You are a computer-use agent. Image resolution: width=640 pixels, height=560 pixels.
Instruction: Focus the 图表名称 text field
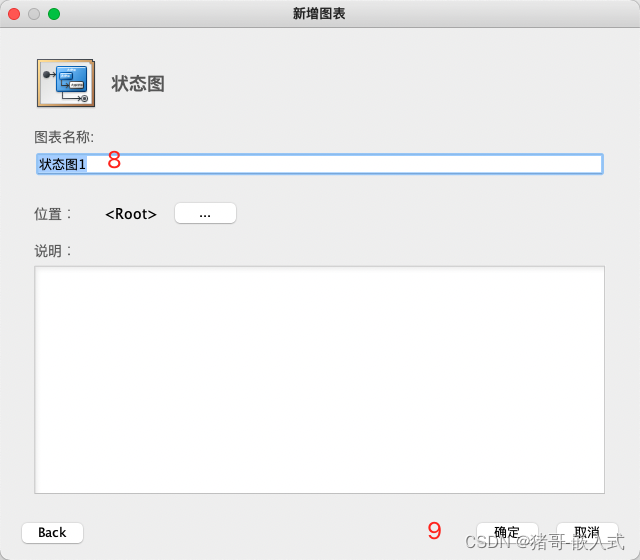[320, 164]
